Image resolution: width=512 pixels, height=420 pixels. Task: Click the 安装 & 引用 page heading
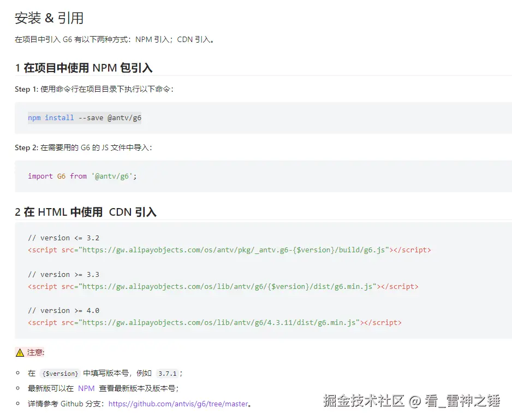pos(49,18)
